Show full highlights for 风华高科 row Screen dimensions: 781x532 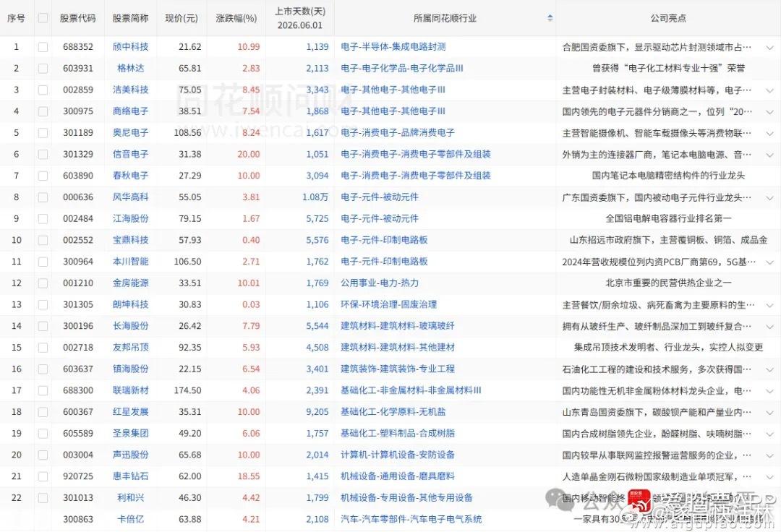click(x=769, y=198)
